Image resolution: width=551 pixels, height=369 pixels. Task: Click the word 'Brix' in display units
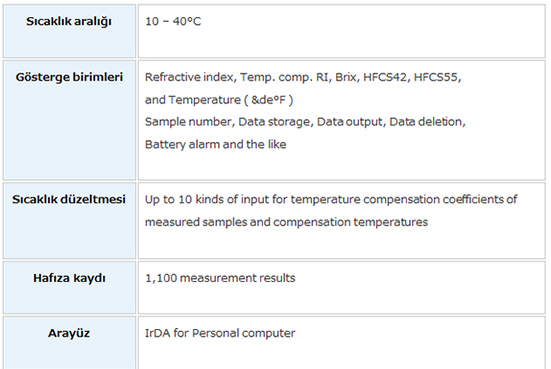point(345,77)
